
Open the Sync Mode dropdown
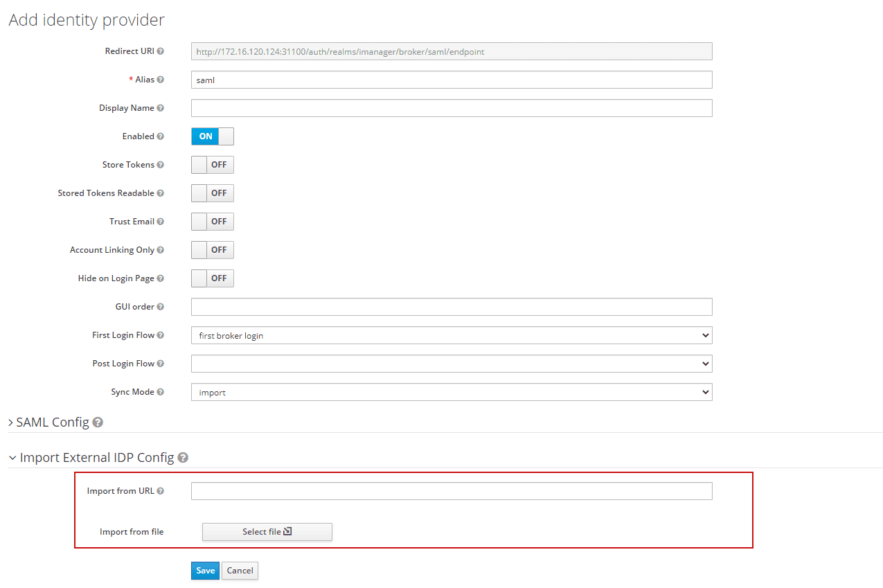[452, 392]
